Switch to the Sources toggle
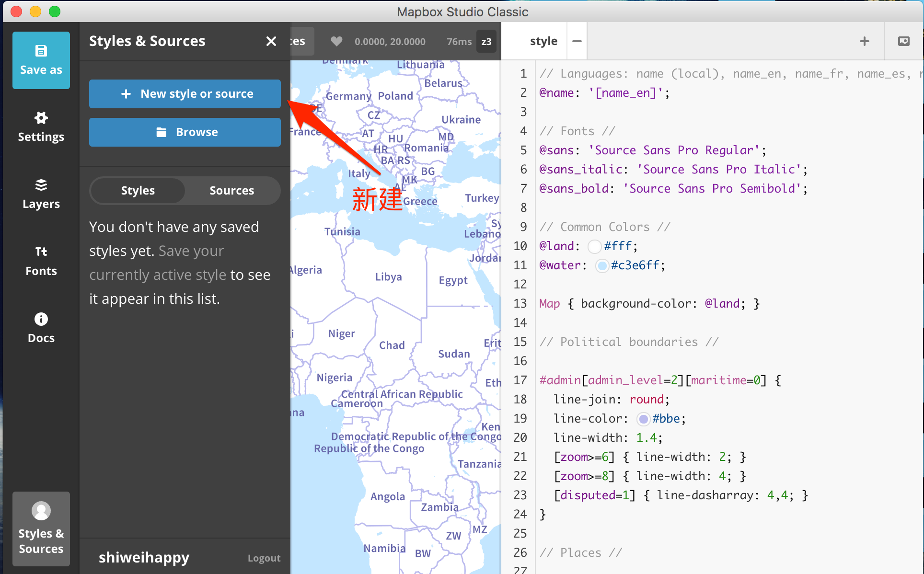The width and height of the screenshot is (924, 574). pos(231,190)
